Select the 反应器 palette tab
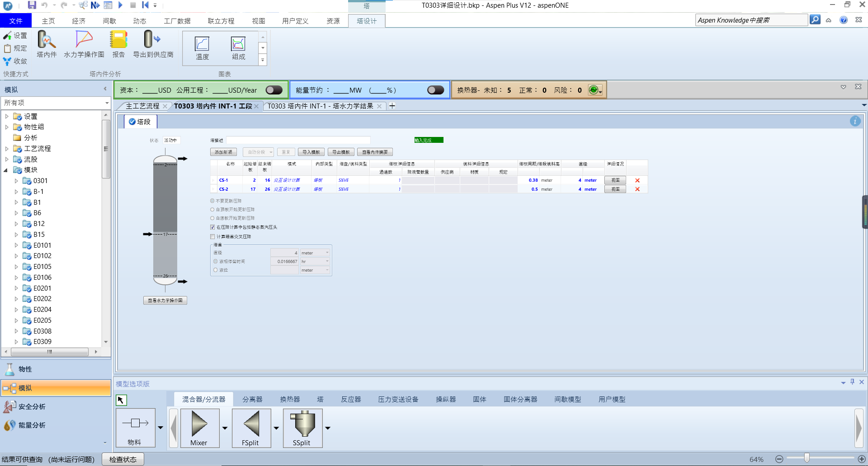The image size is (868, 466). point(351,400)
